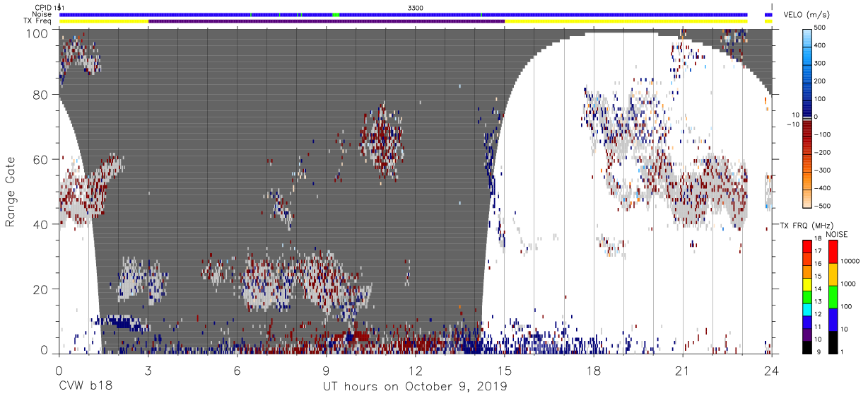This screenshot has width=868, height=401.
Task: Click the 9 tick on UT hours axis
Action: [326, 370]
